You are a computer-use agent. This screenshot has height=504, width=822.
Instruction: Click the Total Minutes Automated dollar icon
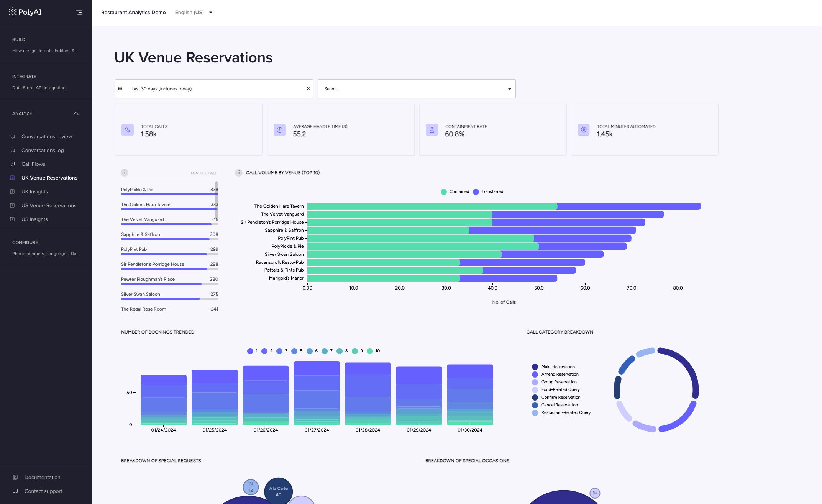(x=584, y=130)
